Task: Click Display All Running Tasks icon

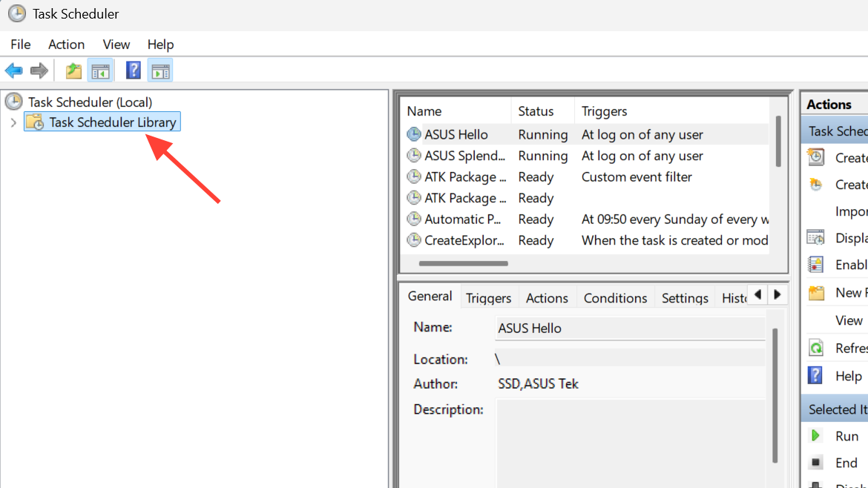Action: click(816, 238)
